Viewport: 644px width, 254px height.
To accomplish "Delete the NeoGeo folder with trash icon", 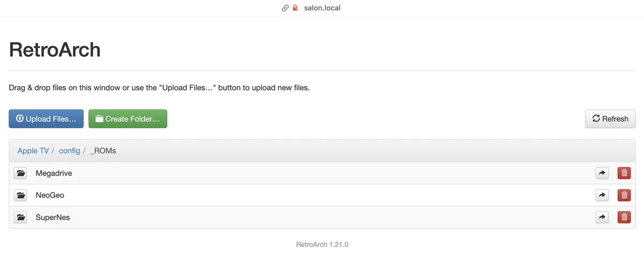I will [624, 196].
